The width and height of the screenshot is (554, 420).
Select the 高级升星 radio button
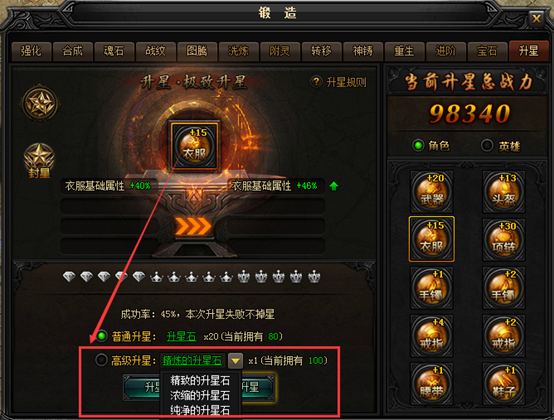(101, 360)
